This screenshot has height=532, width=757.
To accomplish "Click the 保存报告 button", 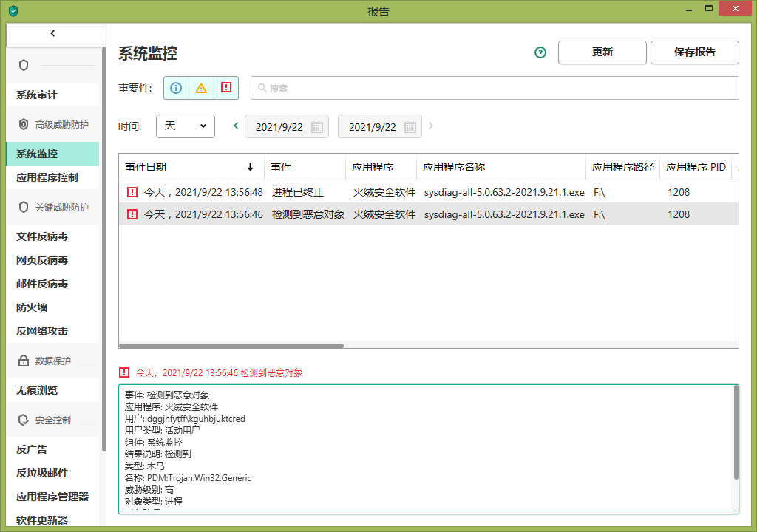I will 694,52.
